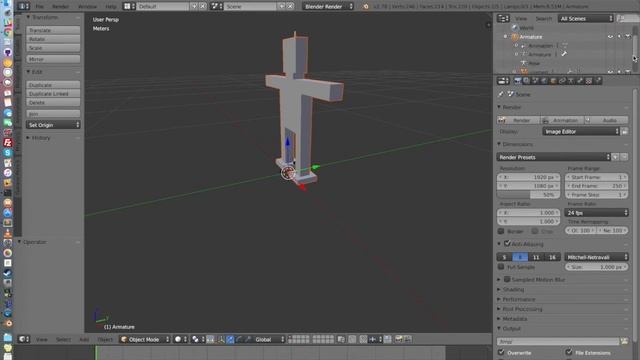This screenshot has width=640, height=360.
Task: Open the Render Presets dropdown
Action: click(554, 157)
